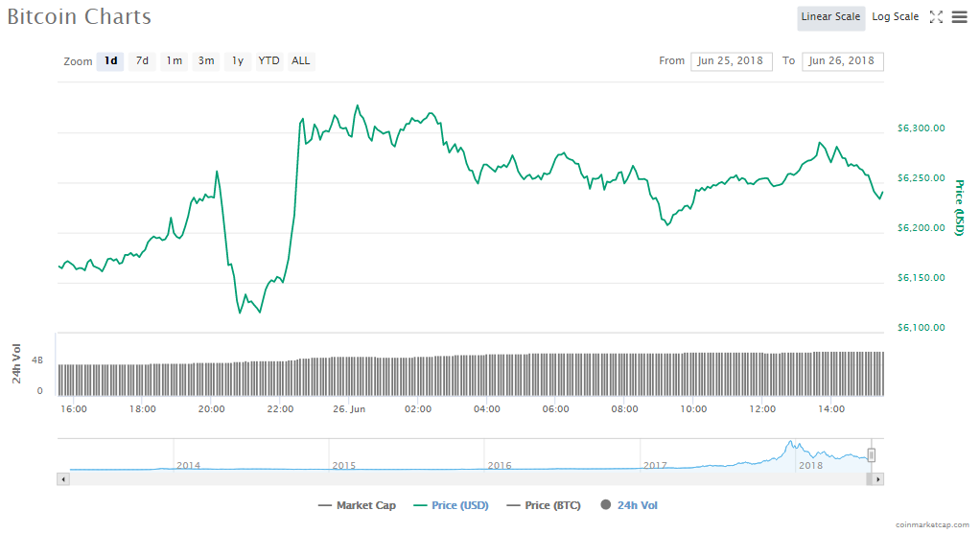This screenshot has height=534, width=980.
Task: Toggle the Market Cap legend series
Action: pyautogui.click(x=357, y=505)
